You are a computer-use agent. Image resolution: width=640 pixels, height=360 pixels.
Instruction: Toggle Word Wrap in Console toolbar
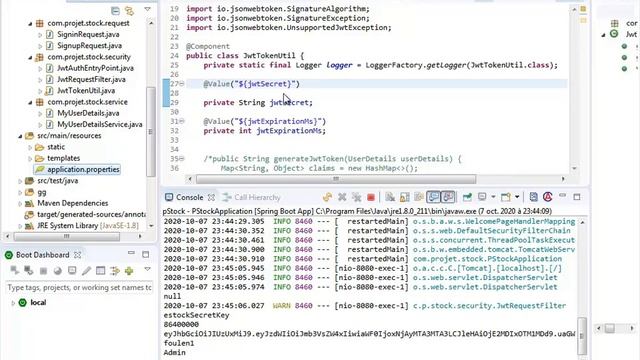point(419,198)
